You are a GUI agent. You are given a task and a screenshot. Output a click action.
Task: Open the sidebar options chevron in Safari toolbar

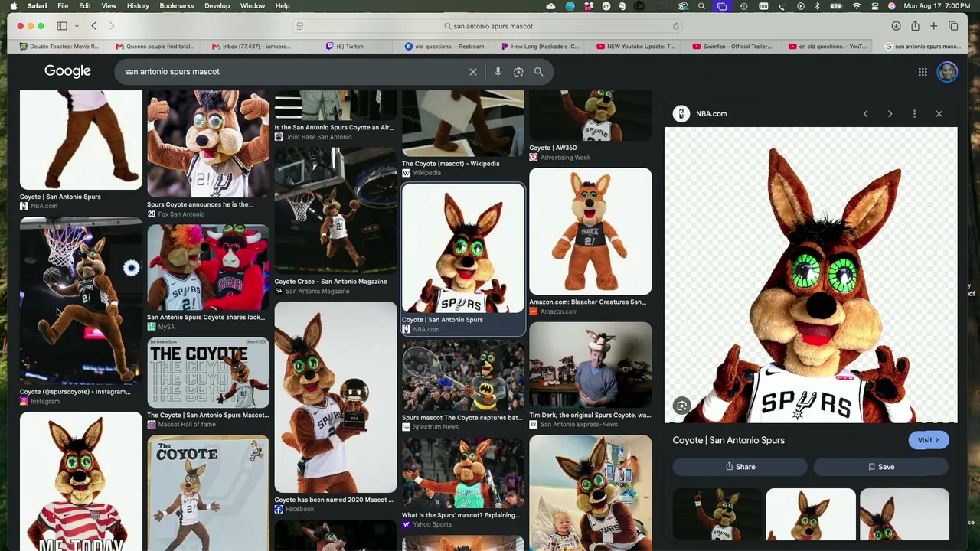coord(77,26)
